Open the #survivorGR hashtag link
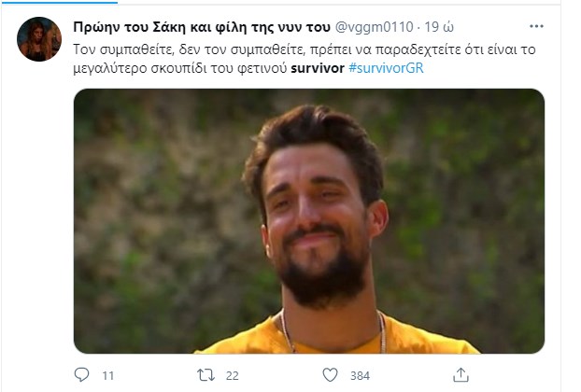This screenshot has height=392, width=581. tap(386, 68)
